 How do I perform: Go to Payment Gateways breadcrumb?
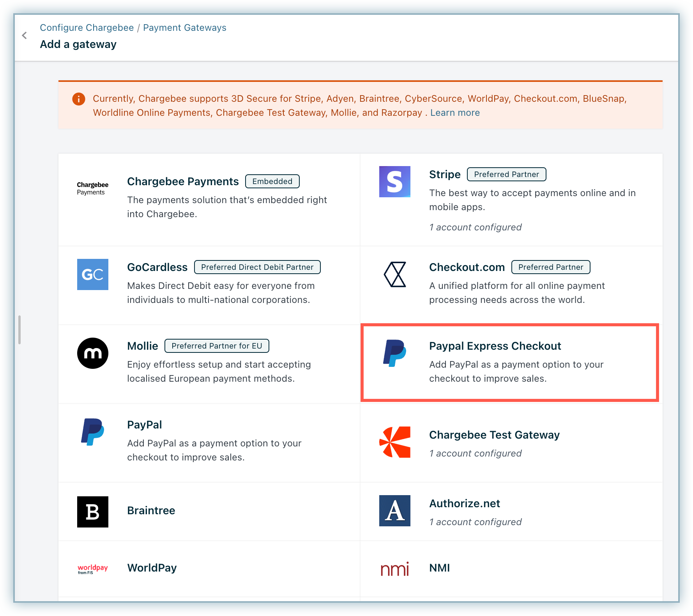click(184, 28)
